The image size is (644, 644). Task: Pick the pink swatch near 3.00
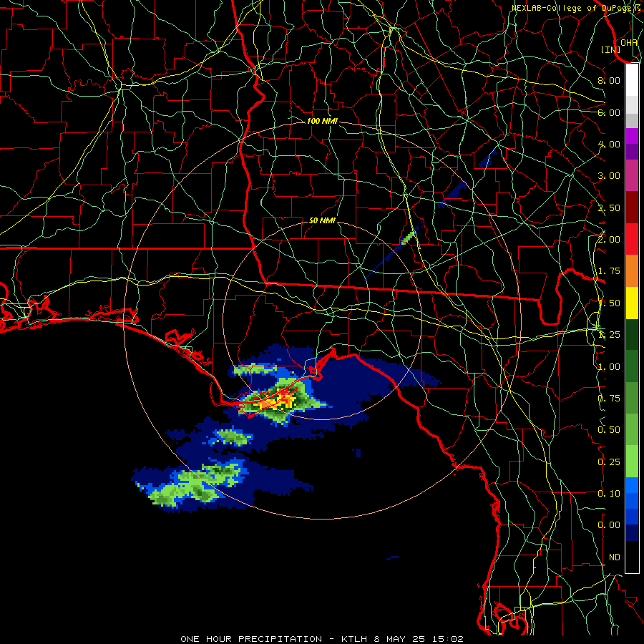pos(632,176)
